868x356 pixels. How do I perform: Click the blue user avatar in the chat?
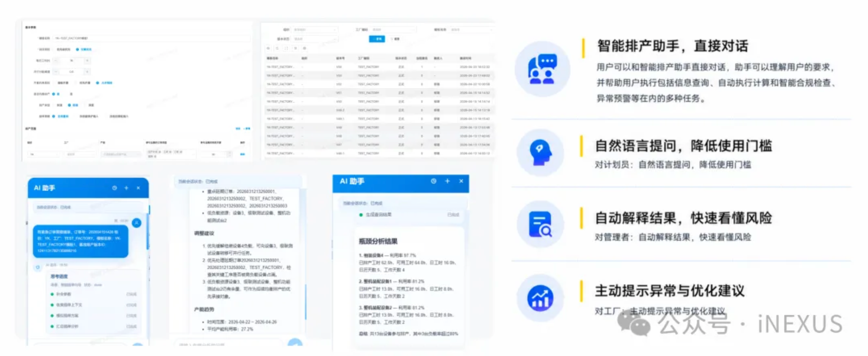tap(137, 223)
